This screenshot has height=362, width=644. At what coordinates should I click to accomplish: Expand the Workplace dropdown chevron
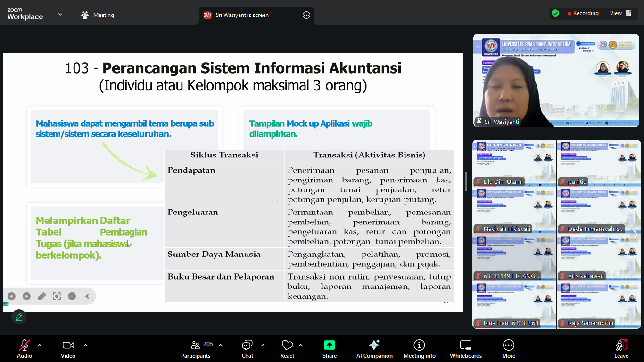(x=60, y=14)
